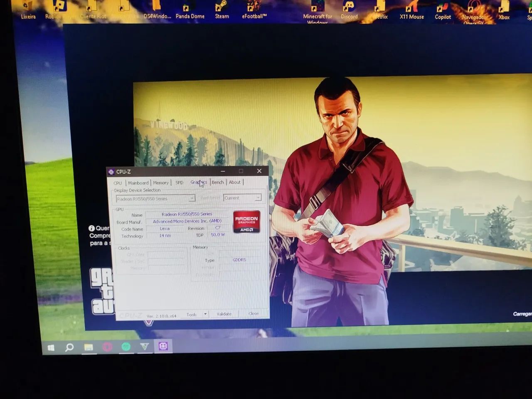Click the CPU-Z title bar app icon
532x399 pixels.
coord(111,172)
